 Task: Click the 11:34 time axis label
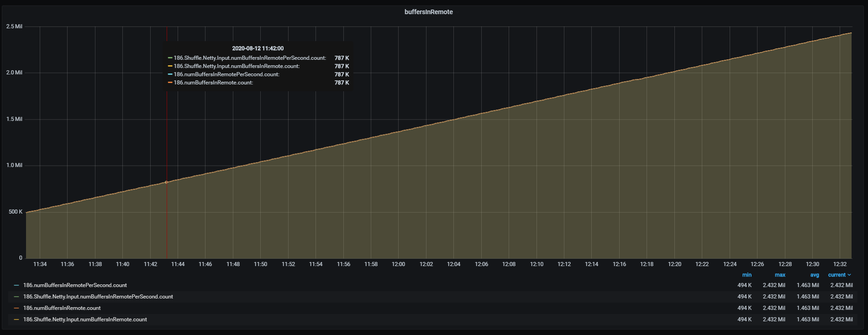coord(40,264)
